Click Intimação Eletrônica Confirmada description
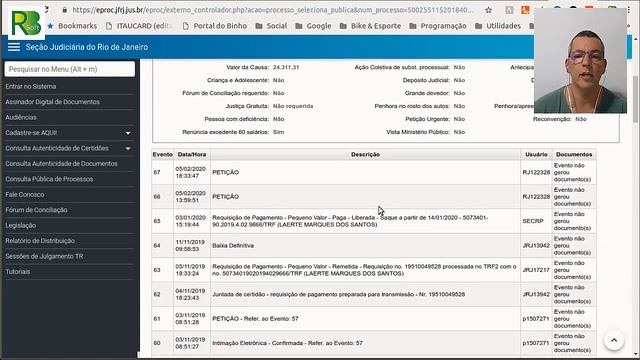The height and width of the screenshot is (360, 640). [287, 343]
